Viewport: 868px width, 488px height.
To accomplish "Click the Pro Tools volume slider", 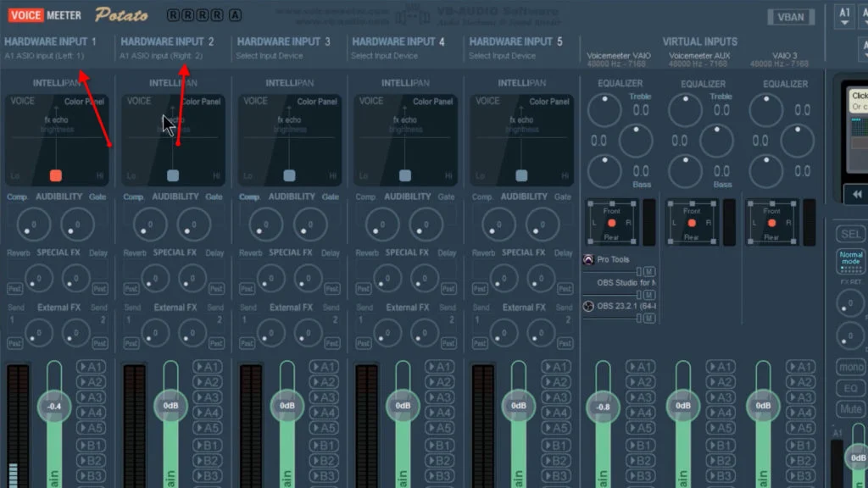I will point(612,272).
